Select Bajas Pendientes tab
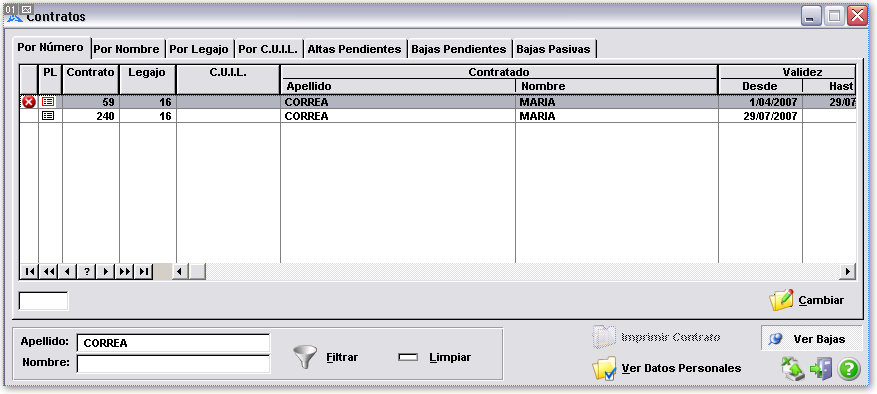The height and width of the screenshot is (394, 877). pos(459,49)
